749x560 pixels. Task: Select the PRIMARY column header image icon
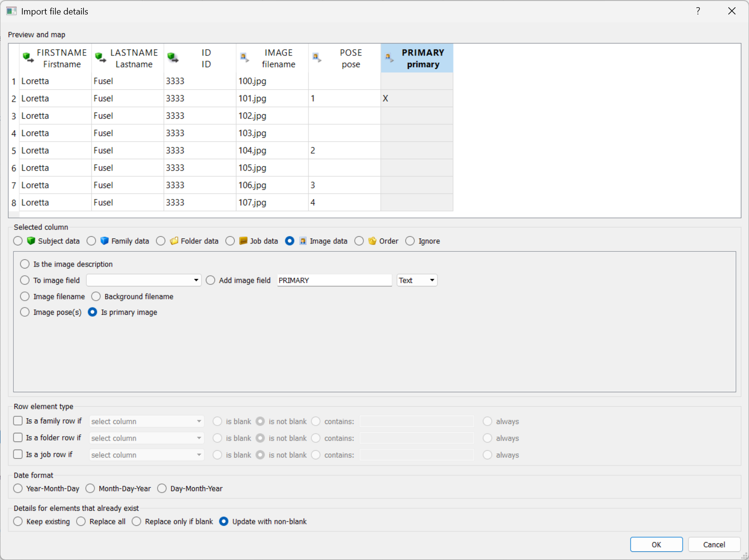(x=389, y=58)
